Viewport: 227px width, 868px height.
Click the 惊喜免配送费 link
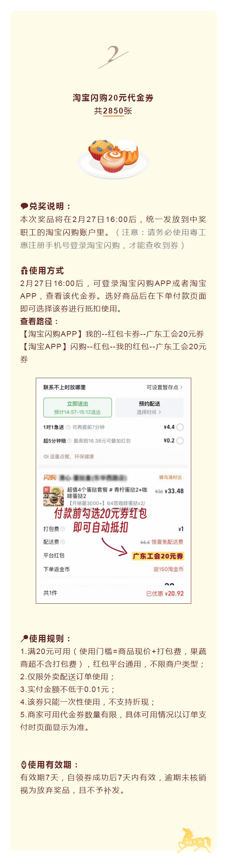coord(167,542)
